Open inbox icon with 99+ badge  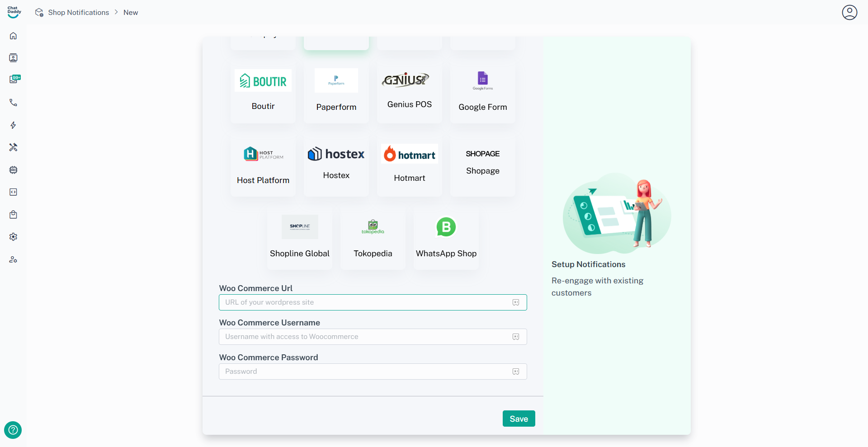[x=14, y=80]
